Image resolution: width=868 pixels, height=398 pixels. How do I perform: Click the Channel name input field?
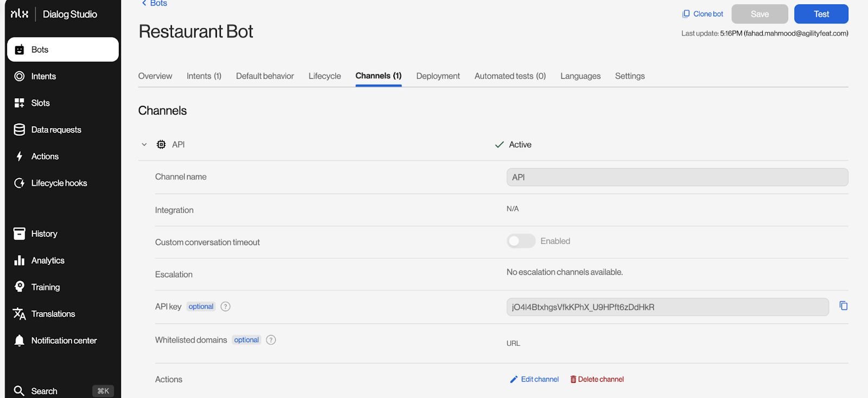676,177
